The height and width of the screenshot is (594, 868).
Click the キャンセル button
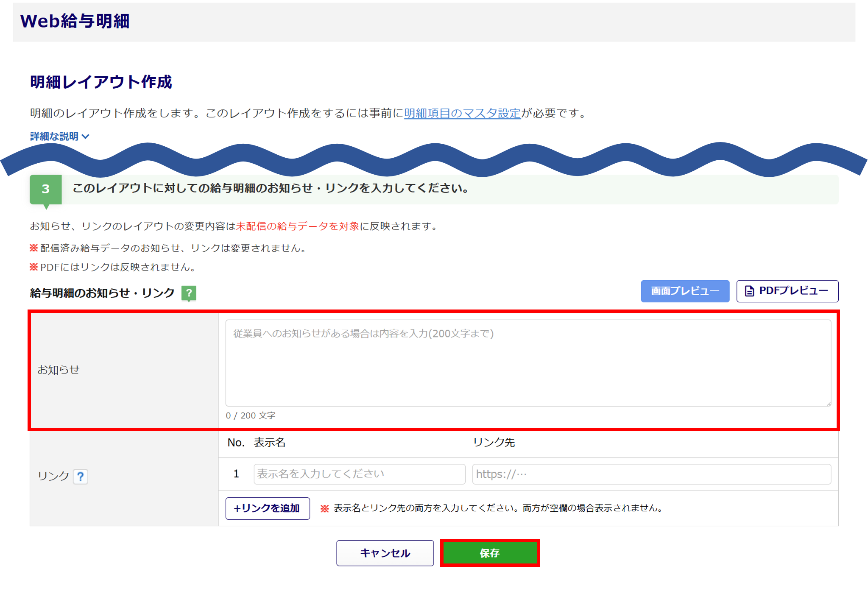pyautogui.click(x=385, y=553)
